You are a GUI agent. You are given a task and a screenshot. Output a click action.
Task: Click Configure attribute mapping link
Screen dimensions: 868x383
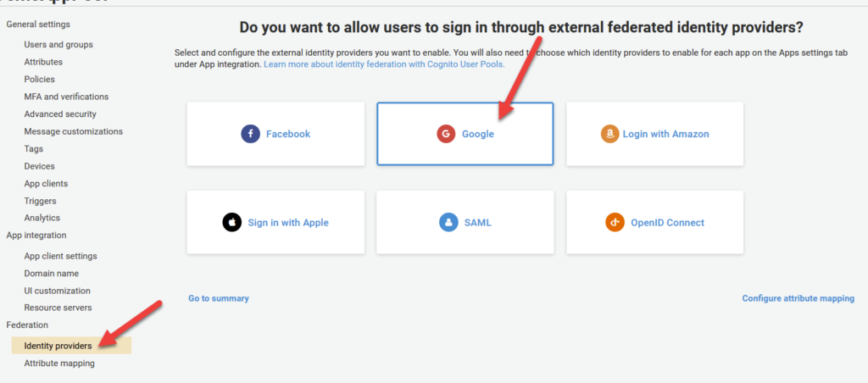pyautogui.click(x=798, y=298)
